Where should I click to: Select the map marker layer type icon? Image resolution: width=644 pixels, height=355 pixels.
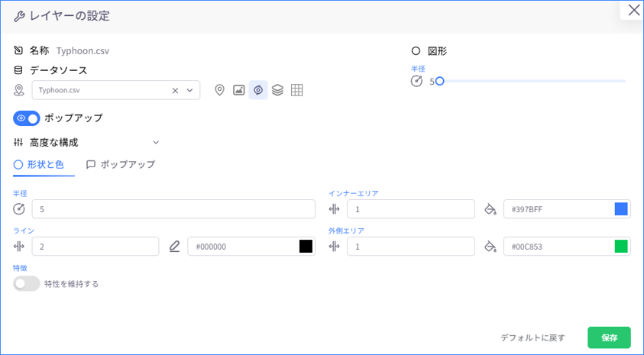pos(220,90)
